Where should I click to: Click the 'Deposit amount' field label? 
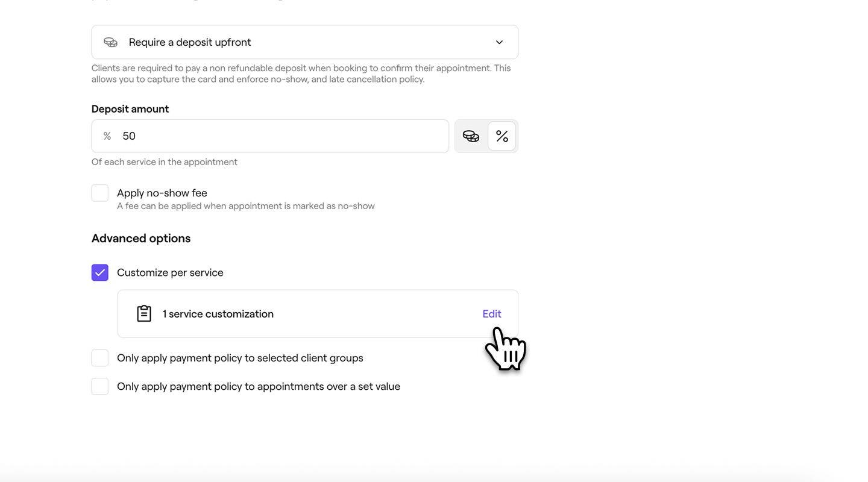(x=130, y=109)
